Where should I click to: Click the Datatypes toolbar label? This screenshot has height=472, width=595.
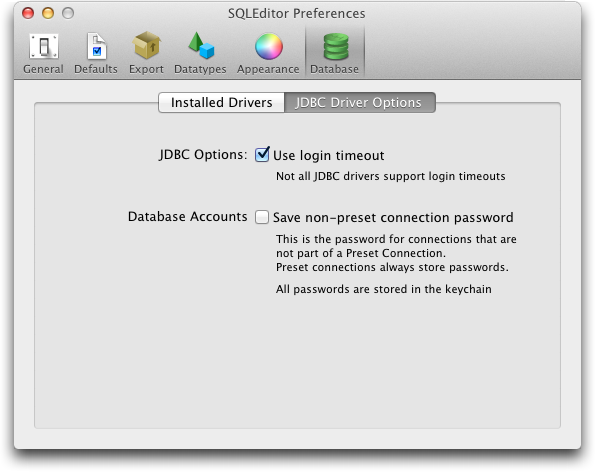pyautogui.click(x=200, y=69)
